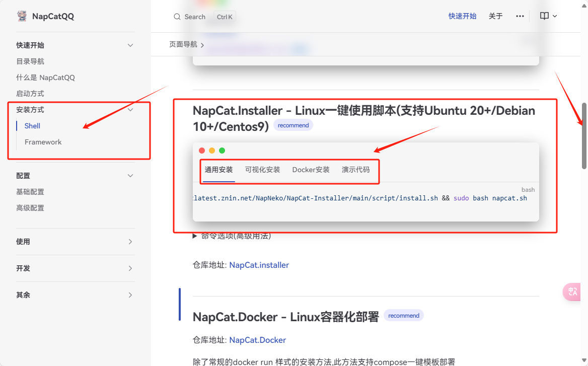This screenshot has height=366, width=588.
Task: Open 什么是 NapCatQQ sidebar page
Action: coord(45,78)
